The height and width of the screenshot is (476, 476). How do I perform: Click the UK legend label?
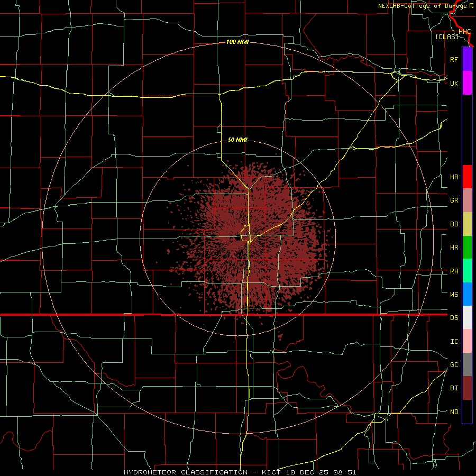pyautogui.click(x=454, y=84)
